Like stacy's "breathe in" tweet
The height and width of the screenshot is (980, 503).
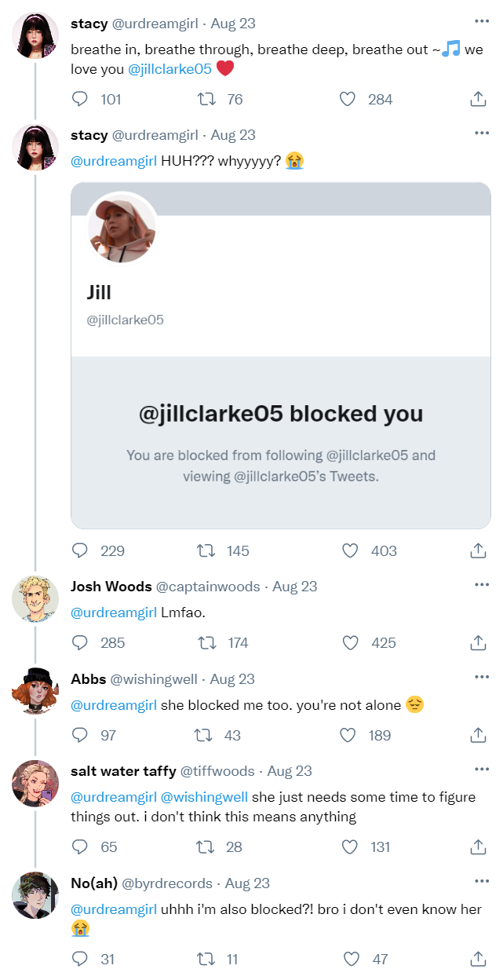click(349, 100)
